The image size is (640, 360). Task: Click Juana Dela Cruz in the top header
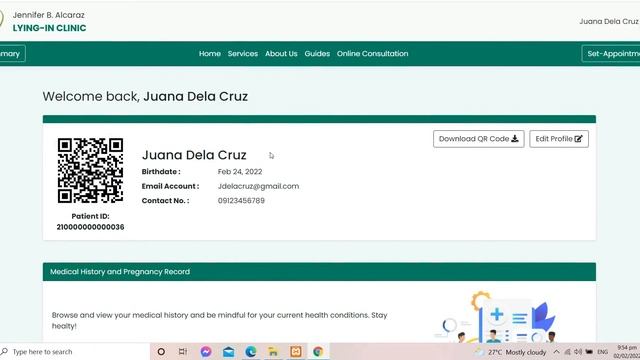pyautogui.click(x=608, y=21)
